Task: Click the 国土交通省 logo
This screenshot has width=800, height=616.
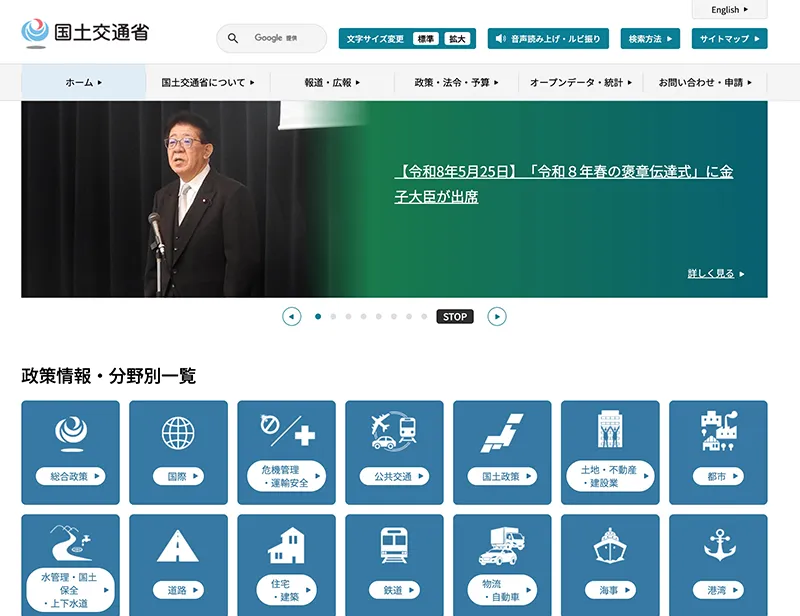Action: click(x=85, y=33)
